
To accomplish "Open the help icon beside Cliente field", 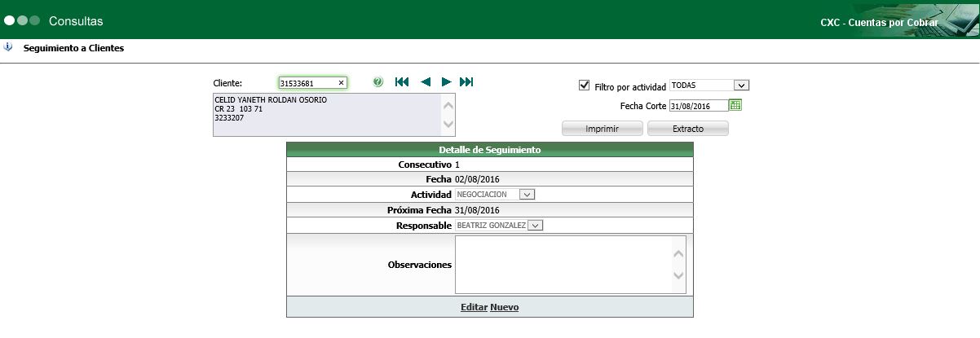I will tap(378, 82).
